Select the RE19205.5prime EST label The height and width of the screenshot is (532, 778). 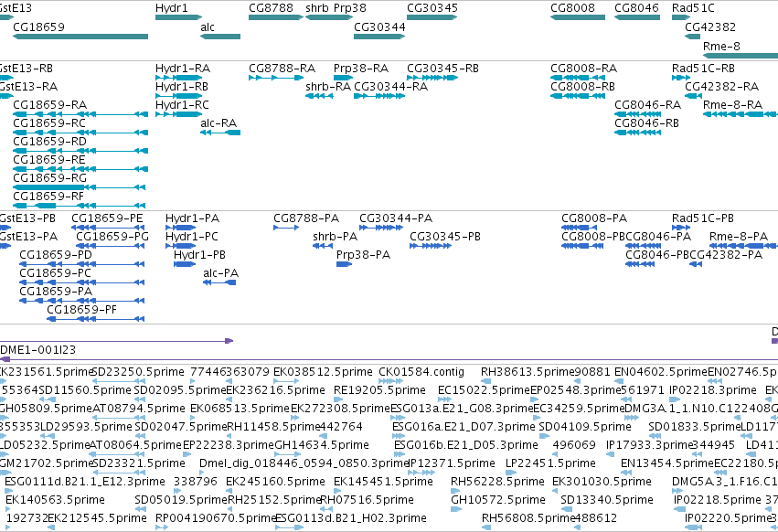[379, 390]
